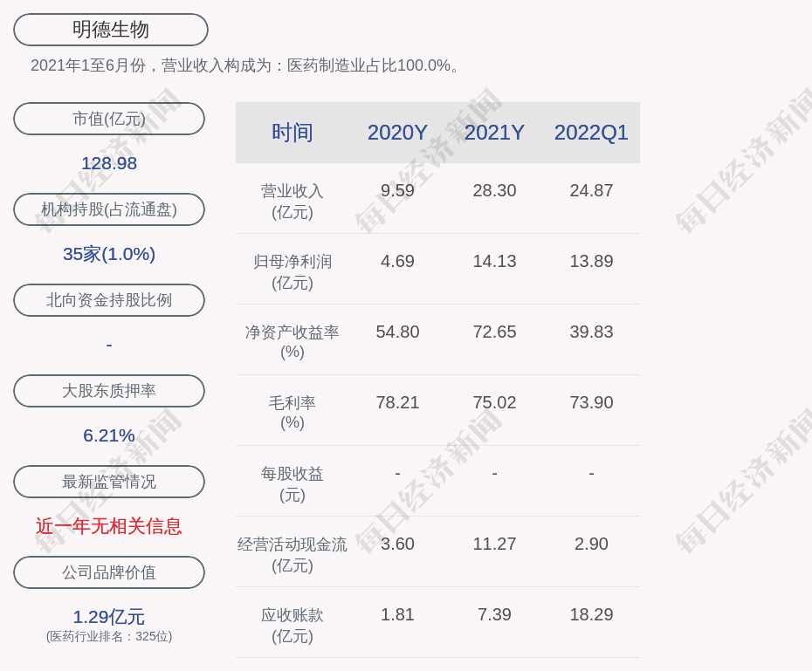Click the 2021Y column header
The image size is (812, 671).
pyautogui.click(x=494, y=133)
